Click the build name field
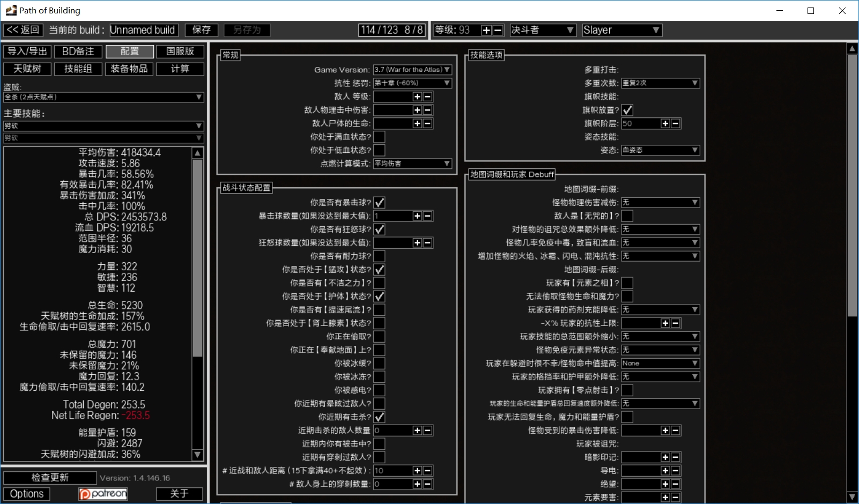The width and height of the screenshot is (859, 504). (x=144, y=30)
